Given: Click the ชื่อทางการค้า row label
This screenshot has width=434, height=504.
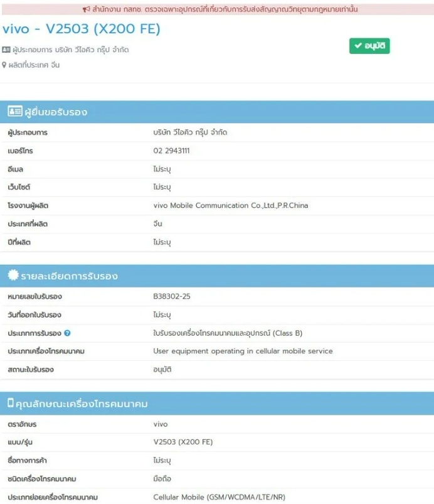Looking at the screenshot, I should [x=28, y=461].
